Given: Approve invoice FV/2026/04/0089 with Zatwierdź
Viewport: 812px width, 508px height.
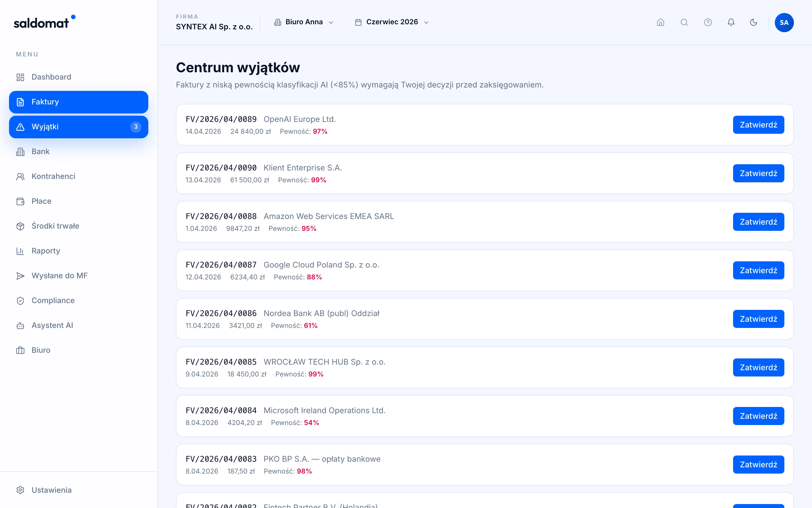Looking at the screenshot, I should point(758,125).
